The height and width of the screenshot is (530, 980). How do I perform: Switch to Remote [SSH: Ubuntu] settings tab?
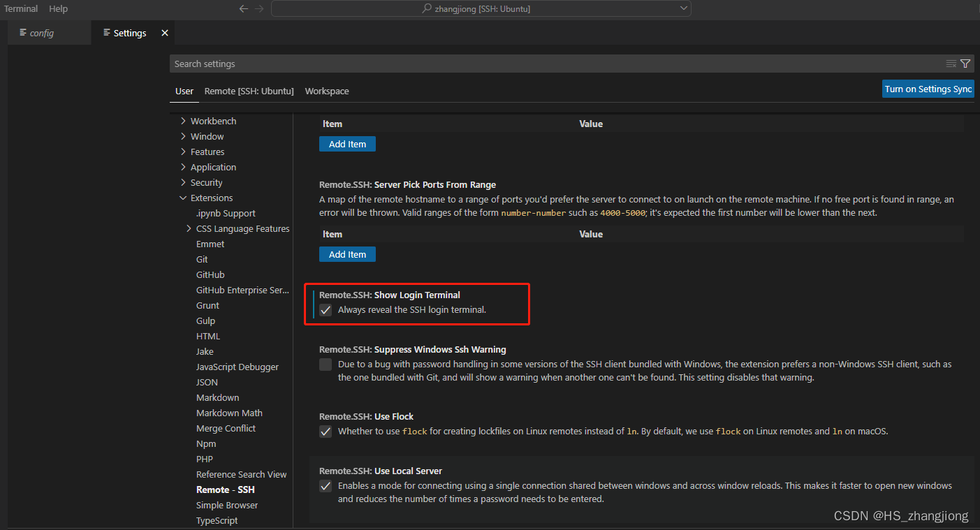click(x=249, y=91)
